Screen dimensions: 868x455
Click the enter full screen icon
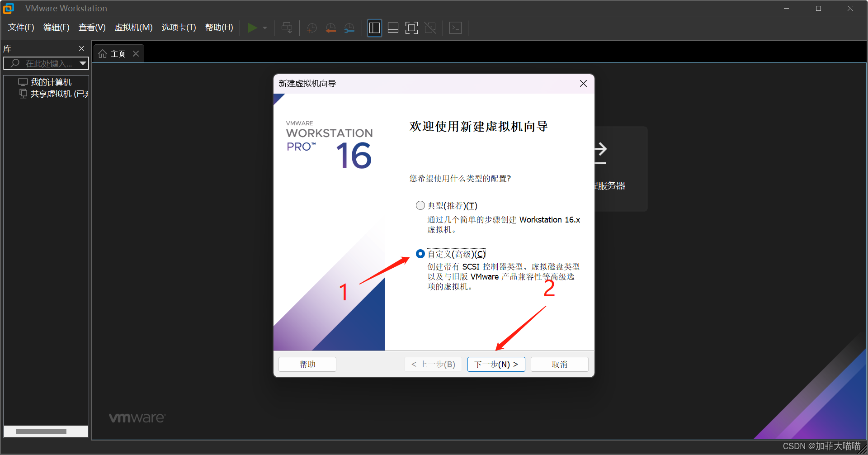411,28
